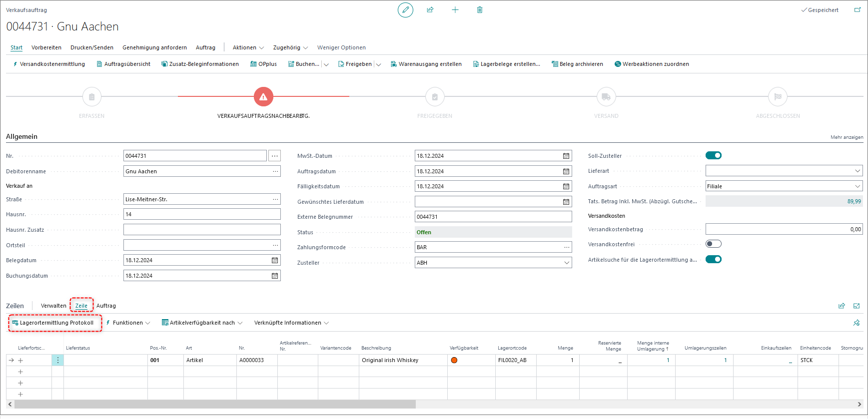The width and height of the screenshot is (868, 419).
Task: Click orange Verfügbarkeit indicator for line 001
Action: 454,360
